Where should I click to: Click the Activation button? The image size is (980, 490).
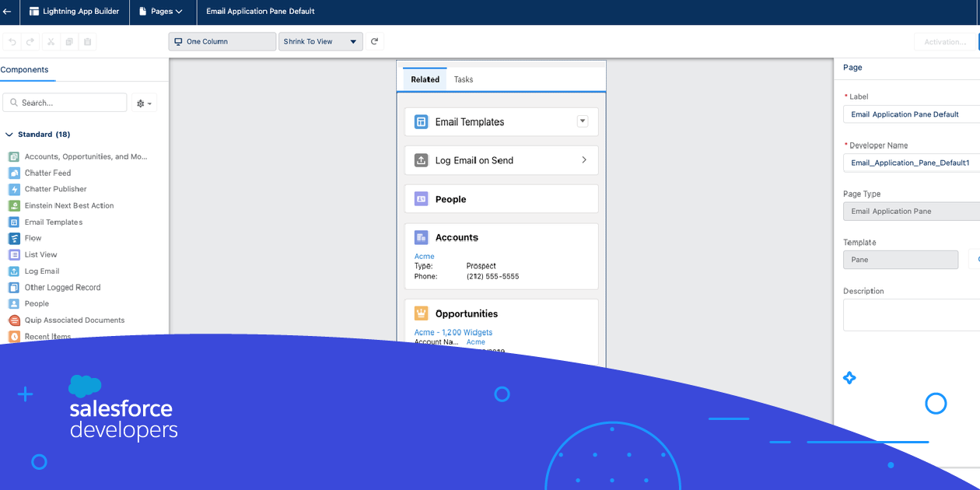click(945, 42)
